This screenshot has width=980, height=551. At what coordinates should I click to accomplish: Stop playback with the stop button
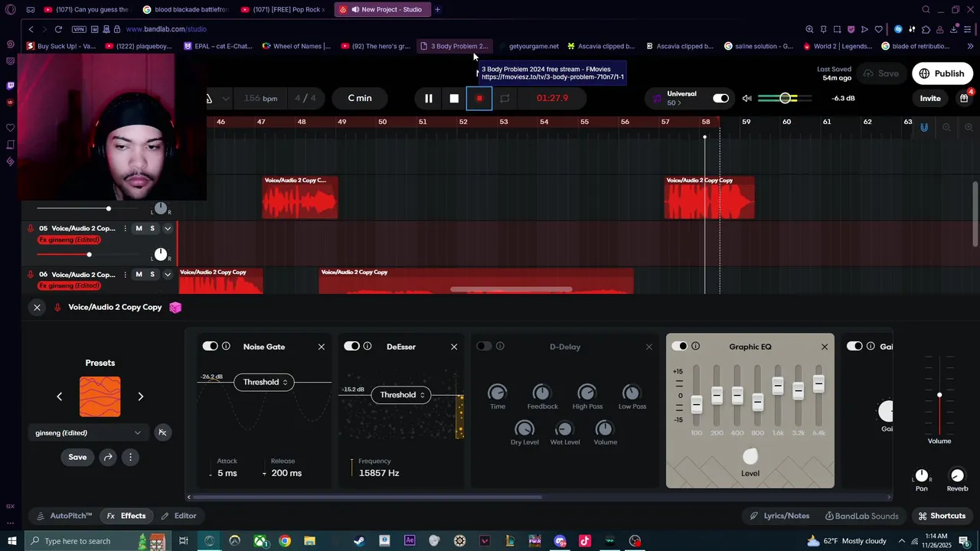pos(454,98)
